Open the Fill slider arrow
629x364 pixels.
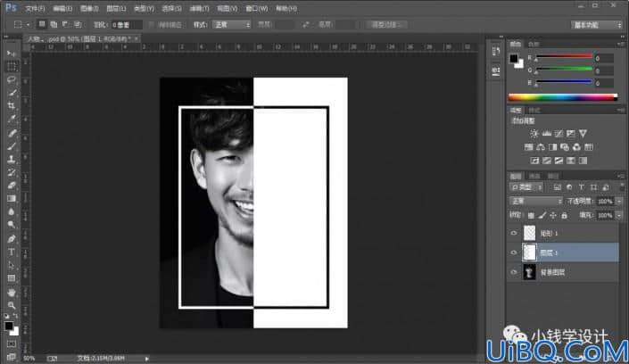pos(619,216)
